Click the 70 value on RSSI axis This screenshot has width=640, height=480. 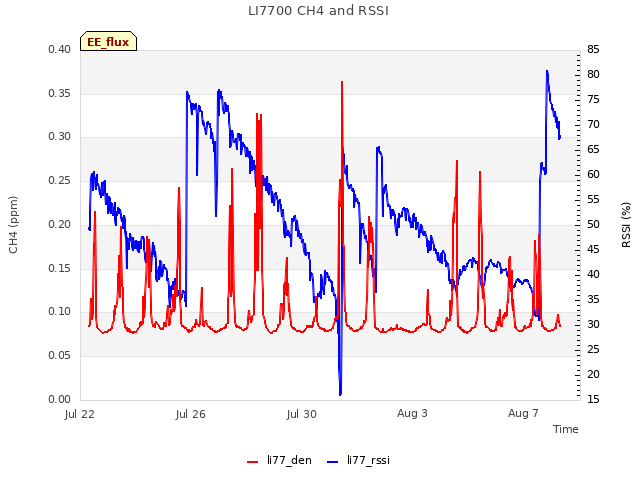[593, 124]
